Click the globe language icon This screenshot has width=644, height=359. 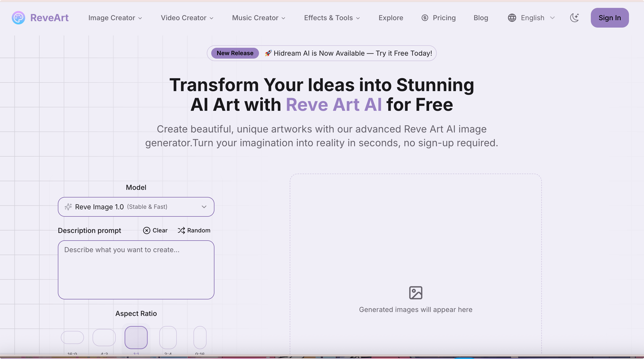pos(512,18)
